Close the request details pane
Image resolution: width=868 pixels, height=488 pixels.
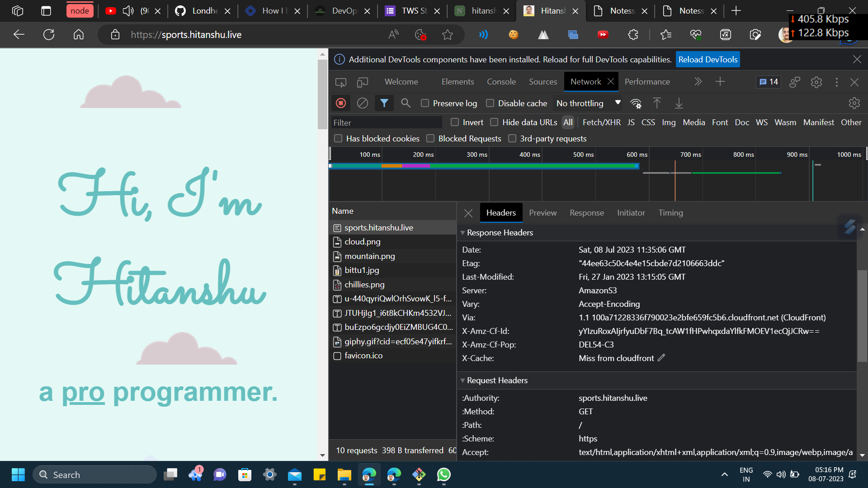click(468, 213)
